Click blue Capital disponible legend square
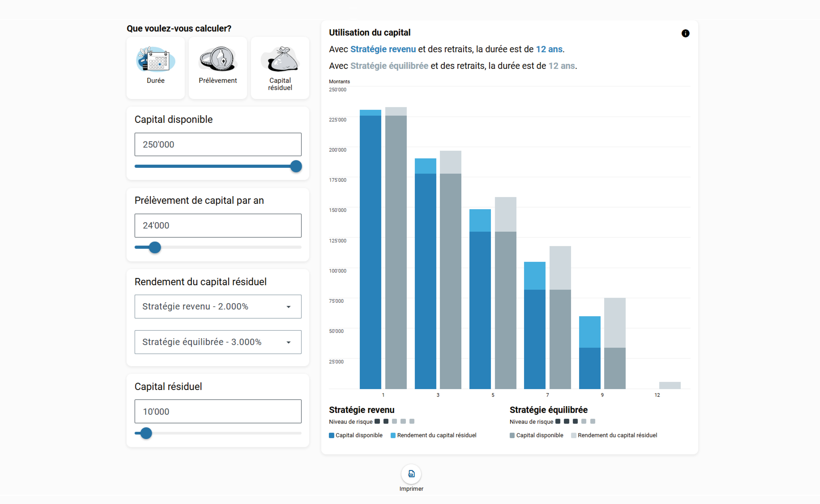 click(332, 435)
